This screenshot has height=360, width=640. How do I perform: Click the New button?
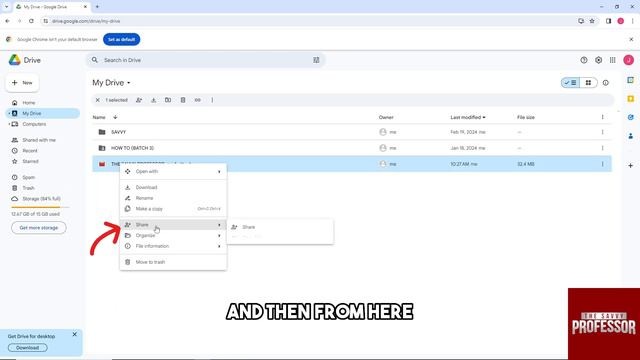22,83
